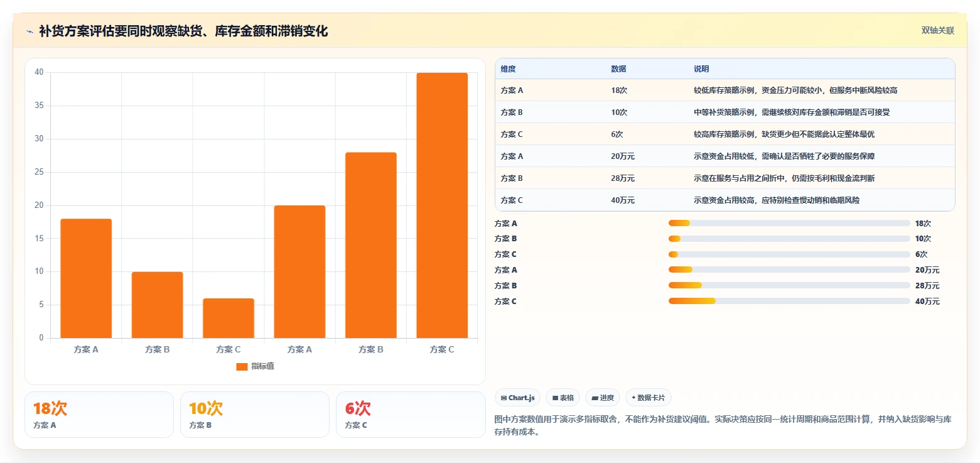Click the chart bar with value 28
The image size is (980, 463).
point(371,245)
